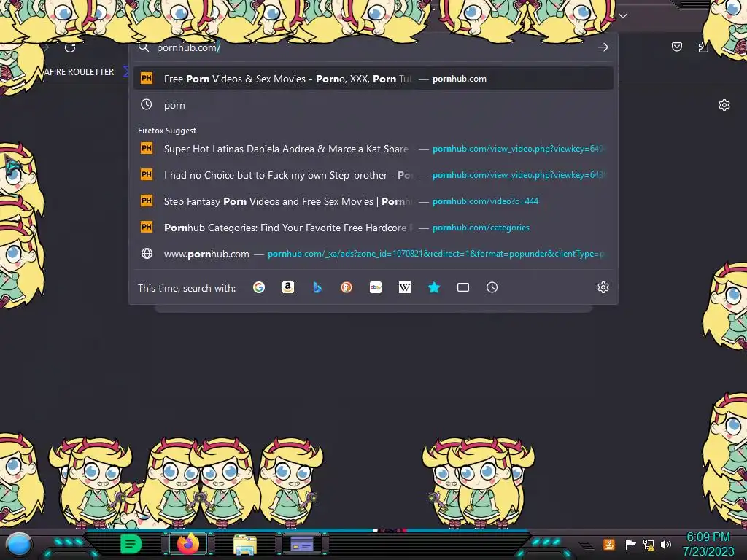Open the Windows Start orb
Screen dimensions: 747x560
pyautogui.click(x=19, y=545)
